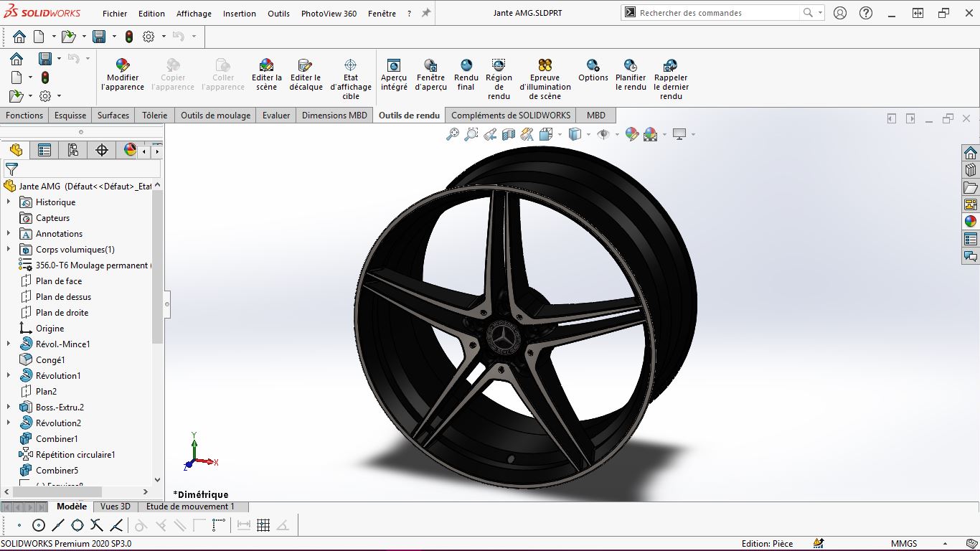
Task: Open File Explorer task pane folder
Action: [971, 187]
